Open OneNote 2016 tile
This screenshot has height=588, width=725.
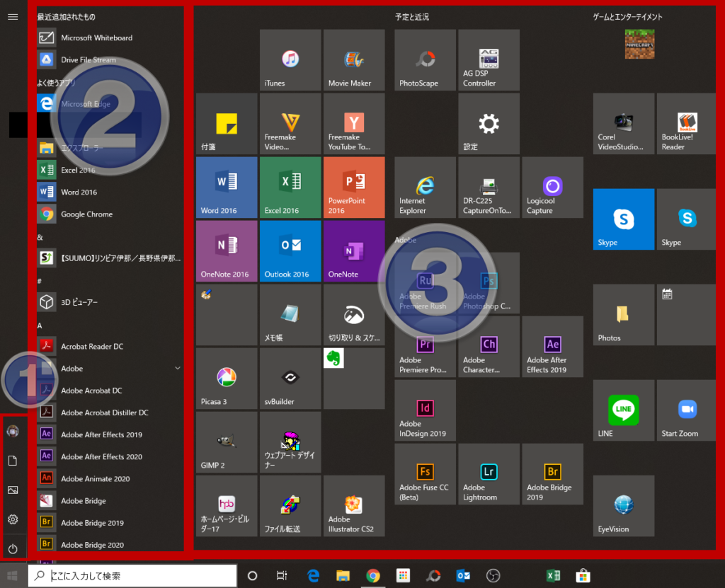(227, 251)
